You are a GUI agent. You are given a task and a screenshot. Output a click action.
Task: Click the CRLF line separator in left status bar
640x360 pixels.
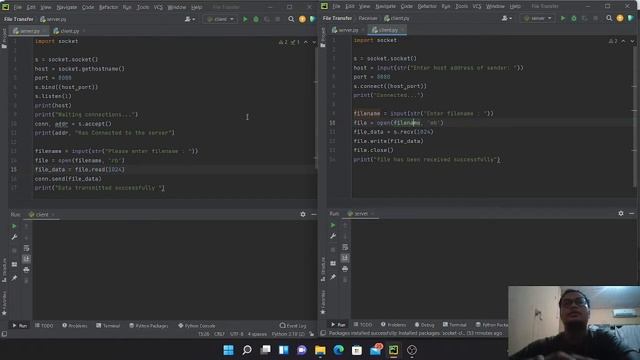point(219,334)
